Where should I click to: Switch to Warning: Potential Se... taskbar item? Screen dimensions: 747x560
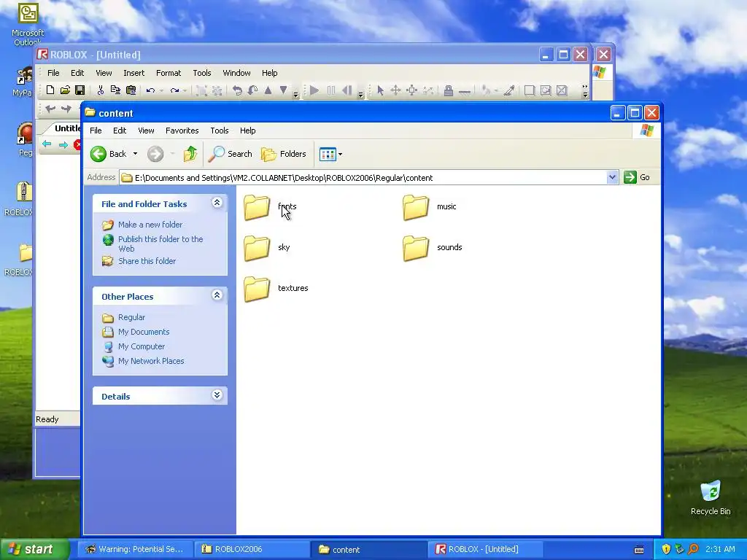[135, 549]
